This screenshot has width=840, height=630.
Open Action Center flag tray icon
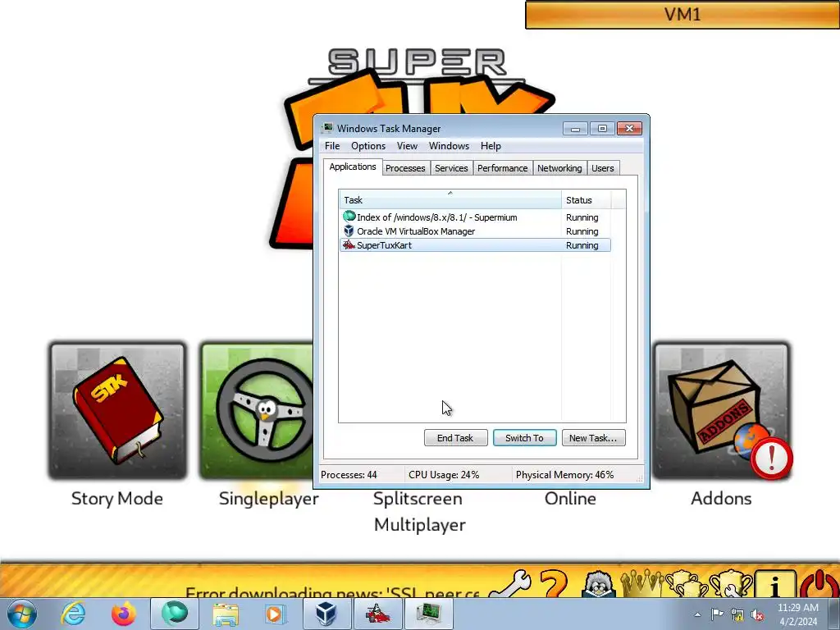tap(717, 614)
